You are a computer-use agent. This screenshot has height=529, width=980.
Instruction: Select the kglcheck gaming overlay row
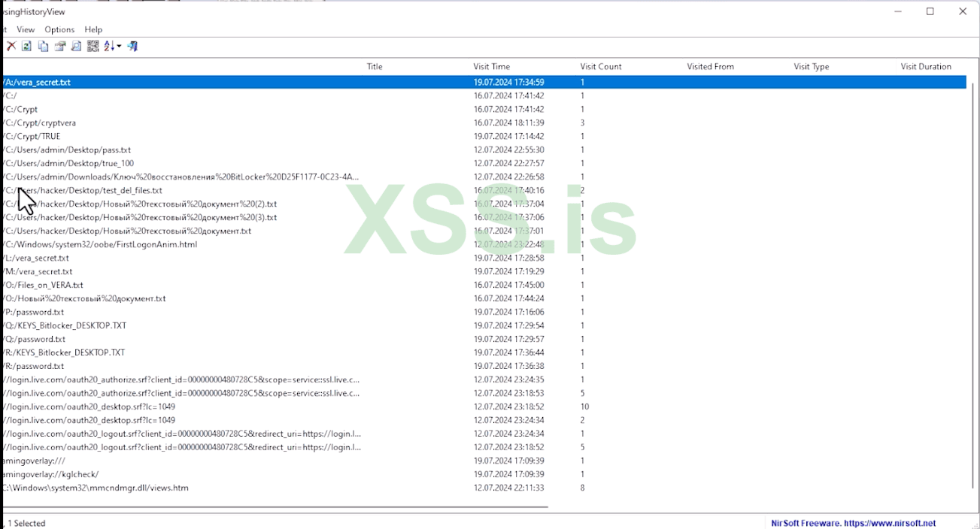pyautogui.click(x=484, y=474)
